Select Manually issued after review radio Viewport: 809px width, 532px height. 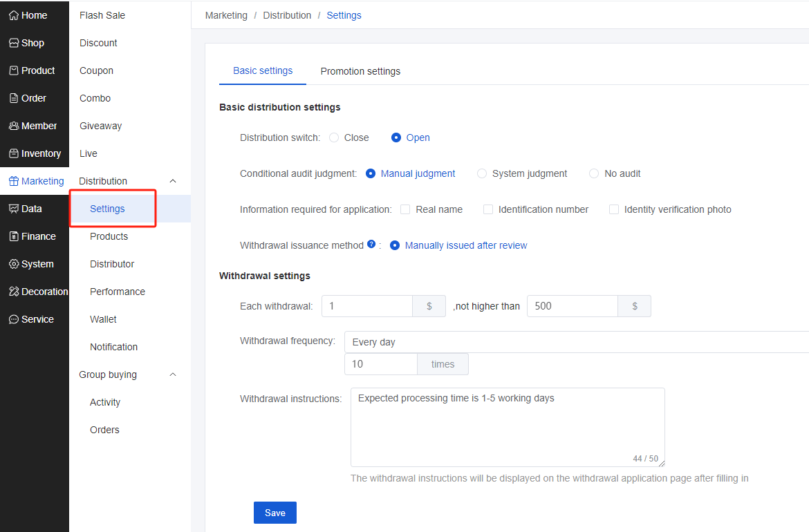395,245
